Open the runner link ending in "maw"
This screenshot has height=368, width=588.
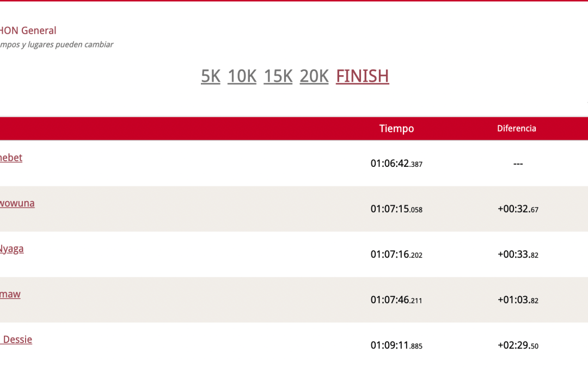click(10, 294)
